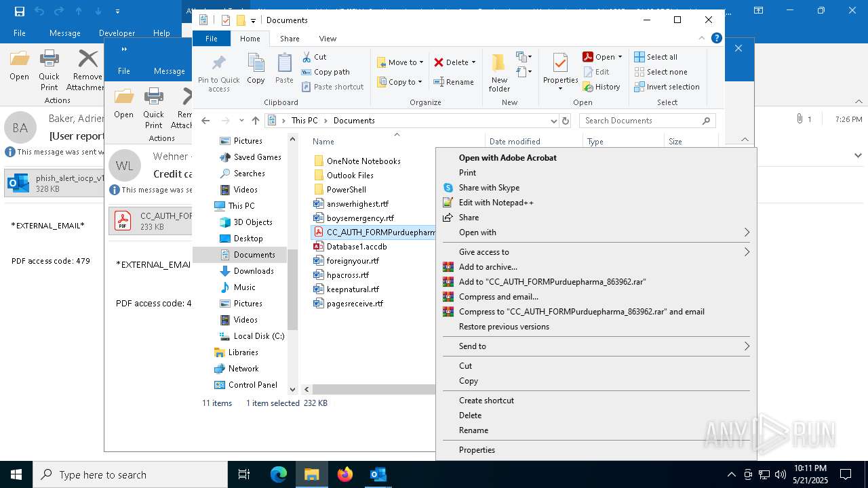Choose Open with Adobe Acrobat
Image resolution: width=868 pixels, height=488 pixels.
(x=596, y=158)
